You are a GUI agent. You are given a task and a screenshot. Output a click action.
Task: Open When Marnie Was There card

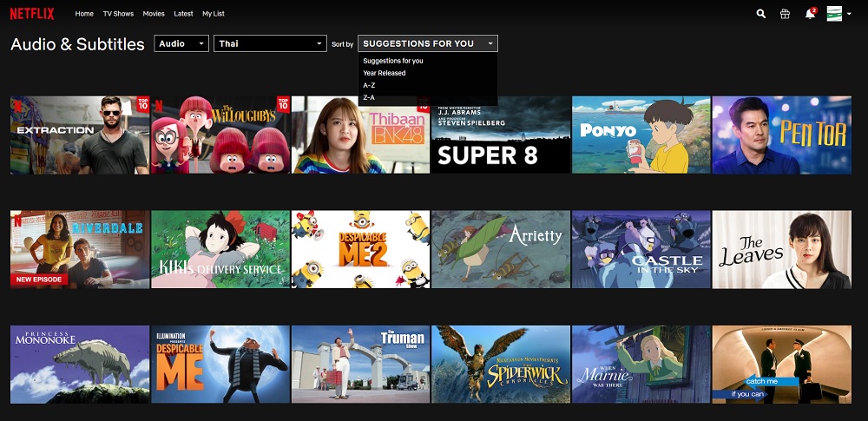pos(641,365)
